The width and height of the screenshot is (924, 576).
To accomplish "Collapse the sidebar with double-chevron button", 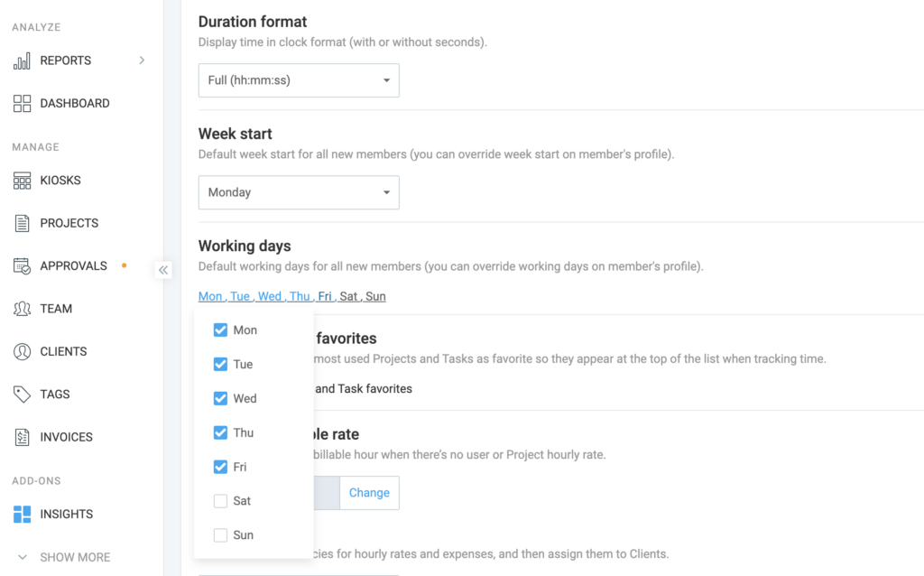I will pos(163,269).
